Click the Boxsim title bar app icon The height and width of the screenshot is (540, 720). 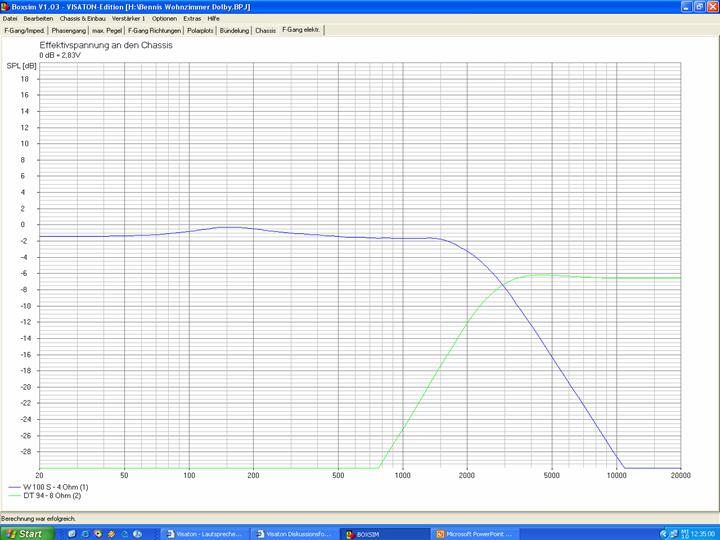point(6,6)
